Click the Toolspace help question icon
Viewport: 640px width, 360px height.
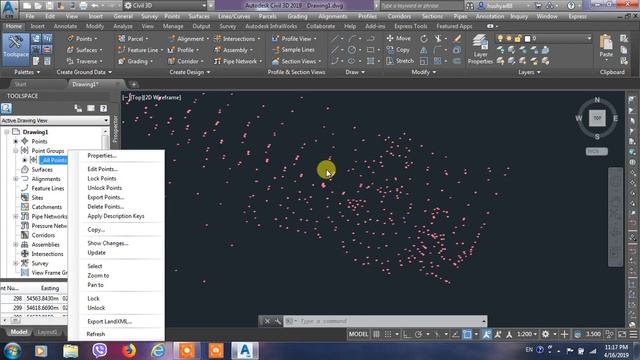click(103, 108)
